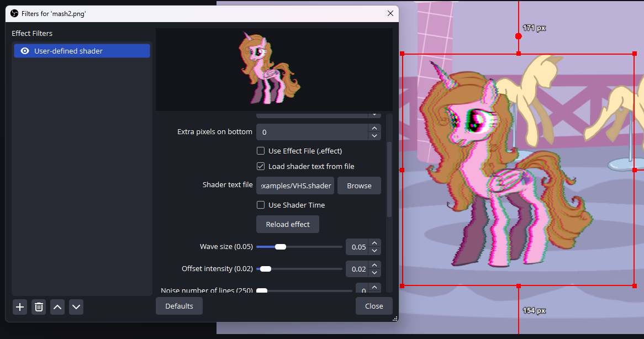Move the selected filter up

point(57,307)
